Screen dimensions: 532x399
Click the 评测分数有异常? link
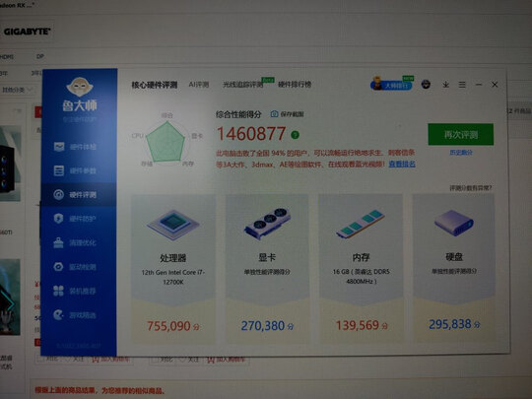pyautogui.click(x=471, y=187)
